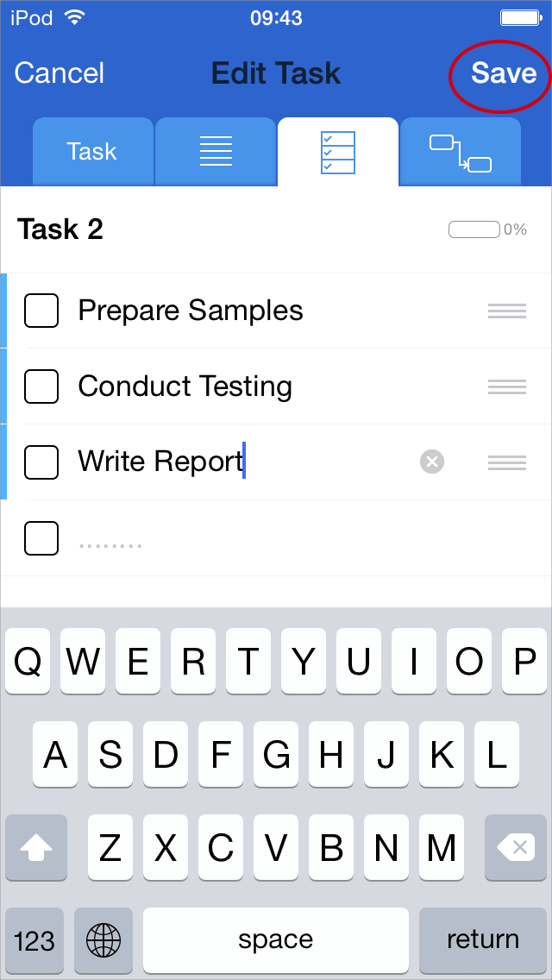The height and width of the screenshot is (980, 552).
Task: Mark Write Report as done
Action: [x=41, y=462]
